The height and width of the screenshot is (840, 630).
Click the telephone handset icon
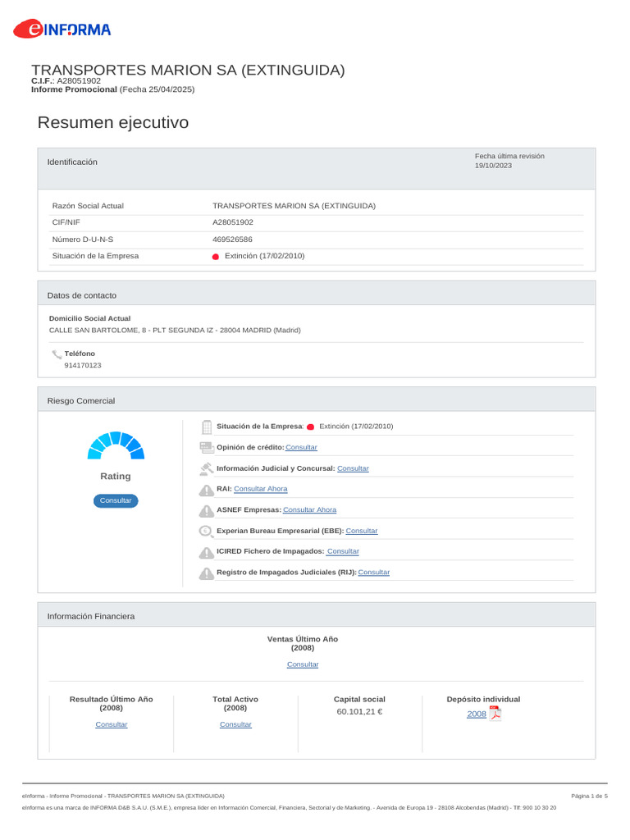coord(57,354)
